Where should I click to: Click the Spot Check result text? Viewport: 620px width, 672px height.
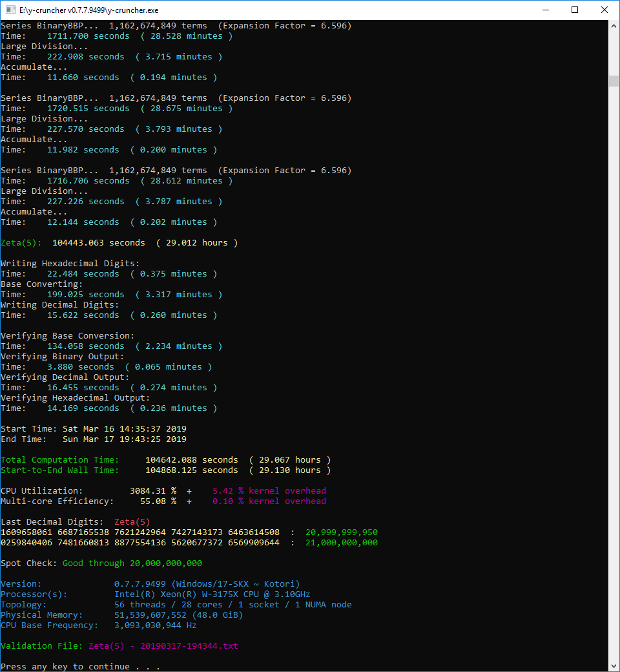[x=132, y=563]
